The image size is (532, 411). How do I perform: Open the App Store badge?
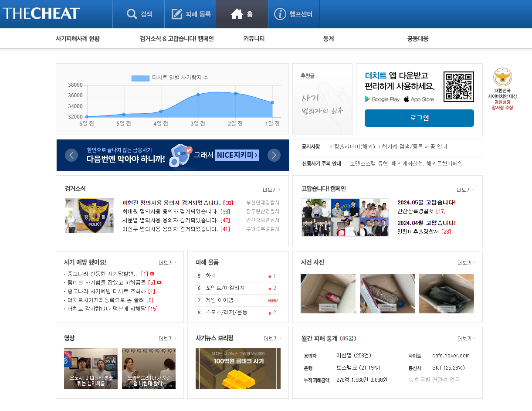[x=419, y=99]
